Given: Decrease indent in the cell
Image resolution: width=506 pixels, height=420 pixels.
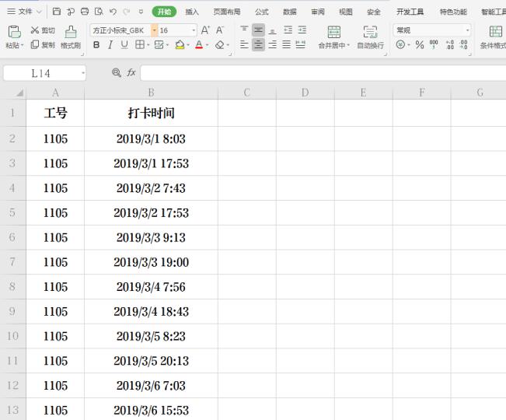Looking at the screenshot, I should coord(288,30).
